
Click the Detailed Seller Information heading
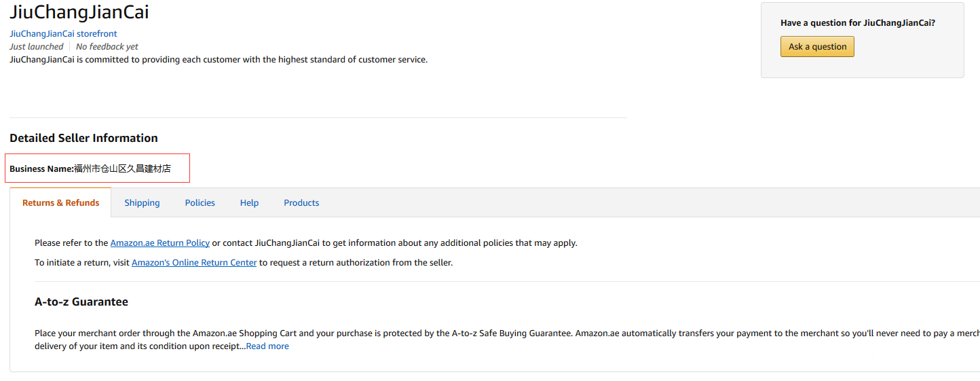point(83,138)
